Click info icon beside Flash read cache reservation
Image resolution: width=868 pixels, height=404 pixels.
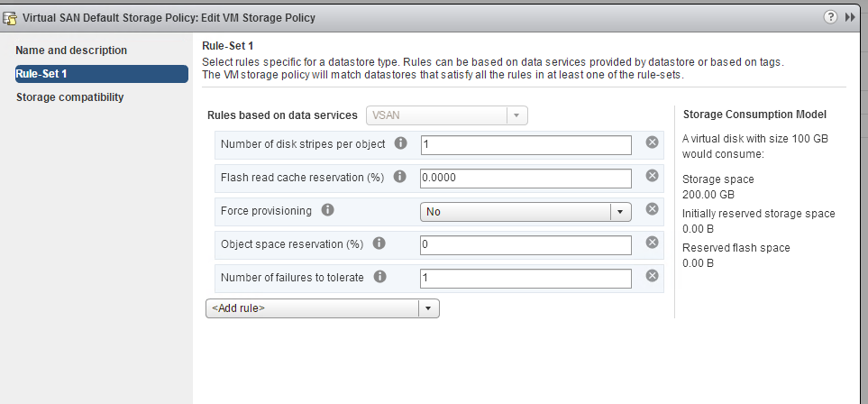[x=399, y=177]
